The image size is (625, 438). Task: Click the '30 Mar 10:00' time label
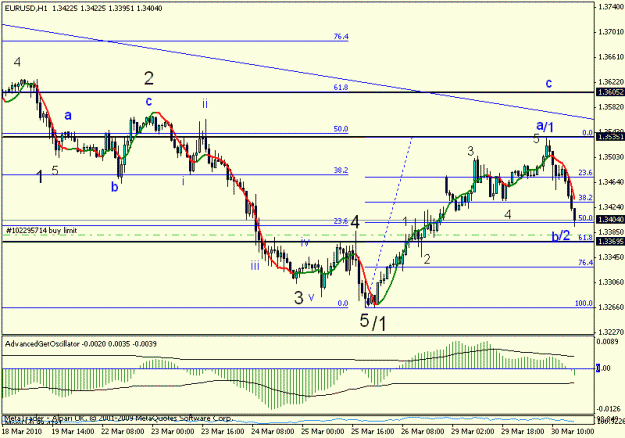[573, 432]
